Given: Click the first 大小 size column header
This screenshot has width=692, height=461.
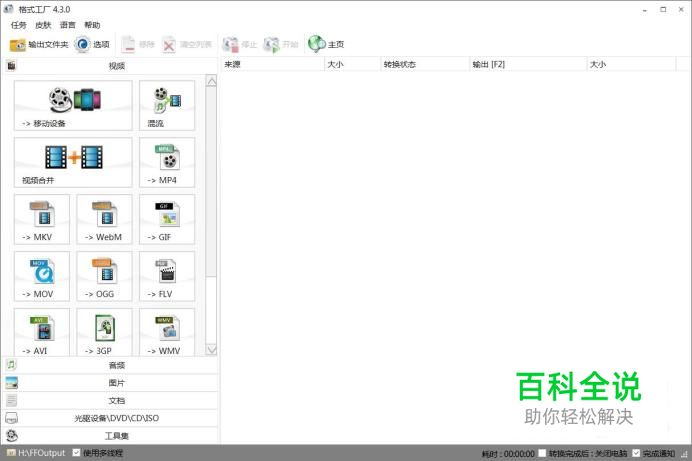Looking at the screenshot, I should tap(353, 64).
